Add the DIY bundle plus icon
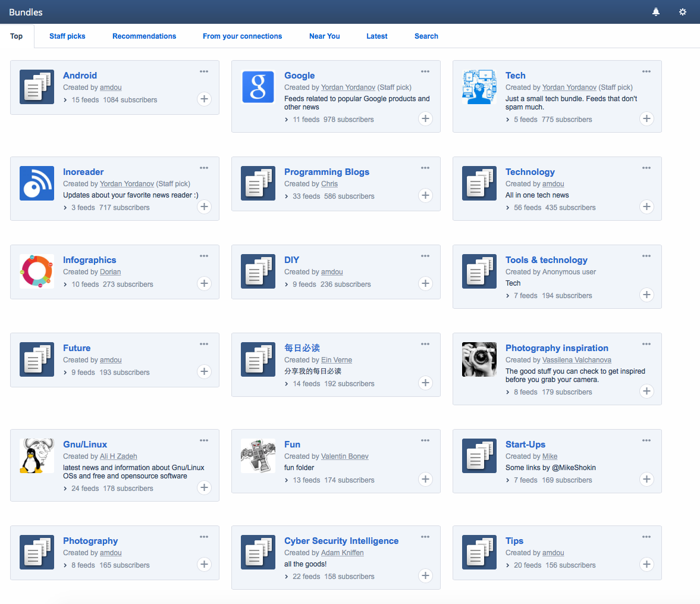The width and height of the screenshot is (700, 604). 425,283
